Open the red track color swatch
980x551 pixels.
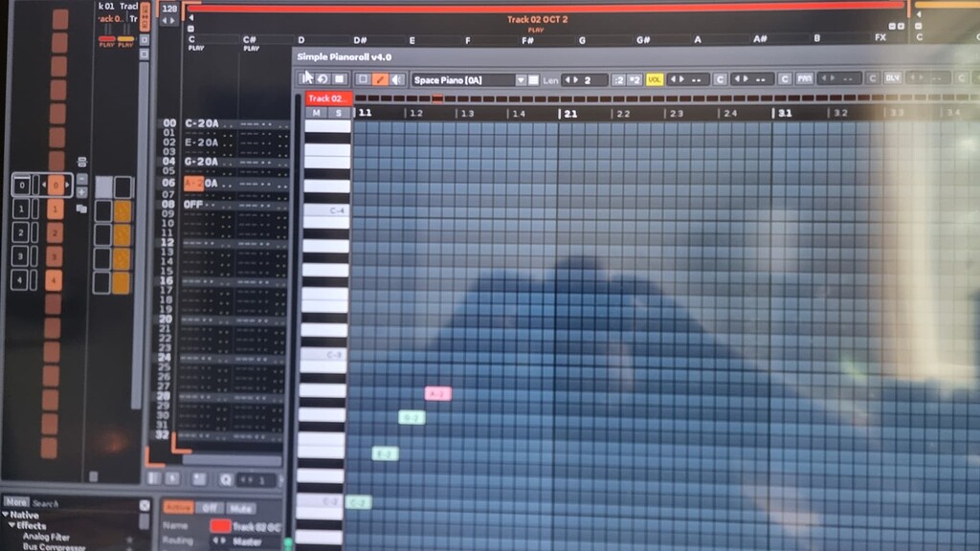tap(220, 526)
